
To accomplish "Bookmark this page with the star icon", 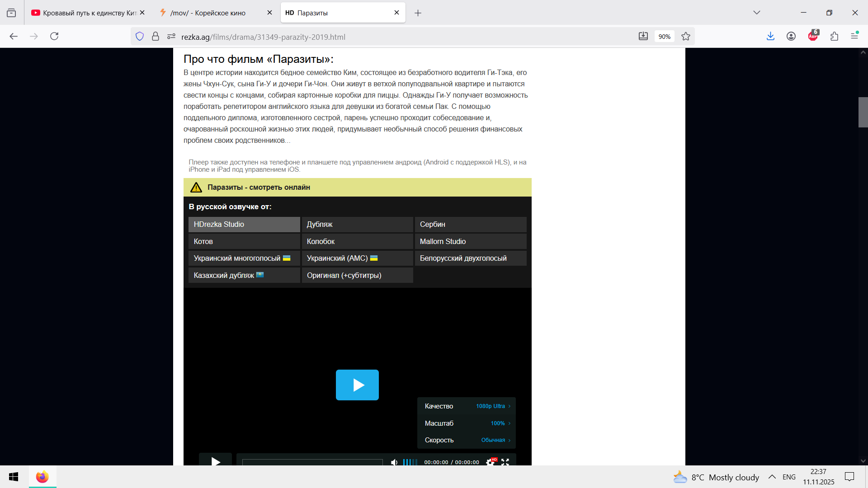I will [686, 37].
